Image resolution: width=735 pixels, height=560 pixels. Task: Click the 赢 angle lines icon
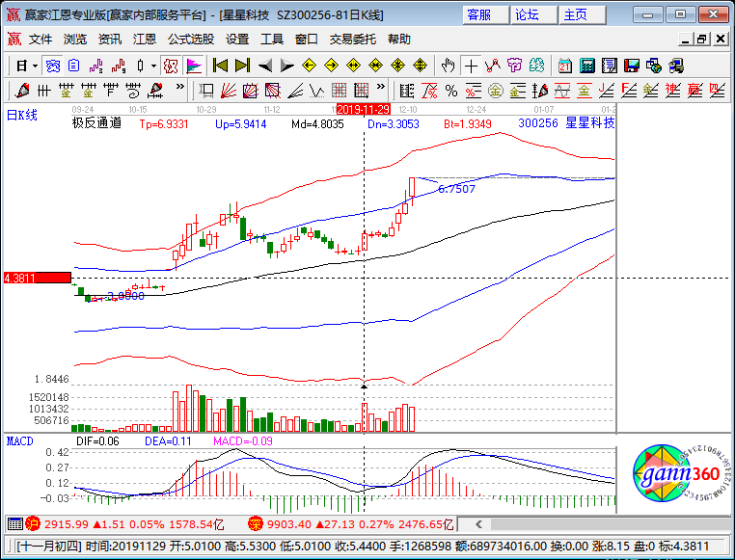[694, 91]
